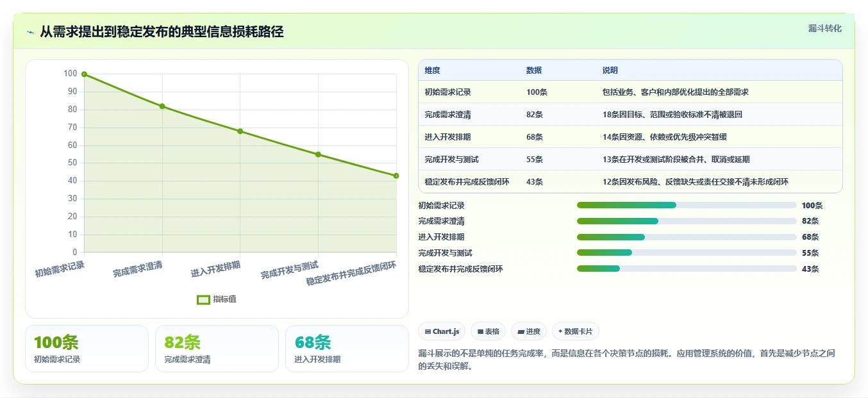Click the 43条 value beside progress bar

click(x=810, y=269)
